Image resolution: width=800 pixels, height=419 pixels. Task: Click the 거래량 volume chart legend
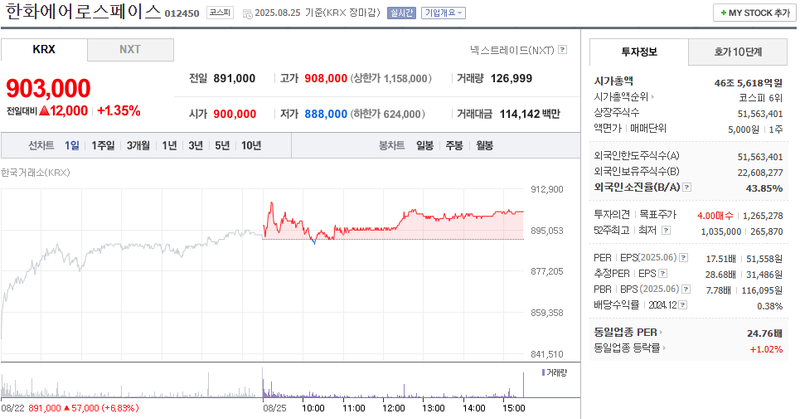point(554,373)
